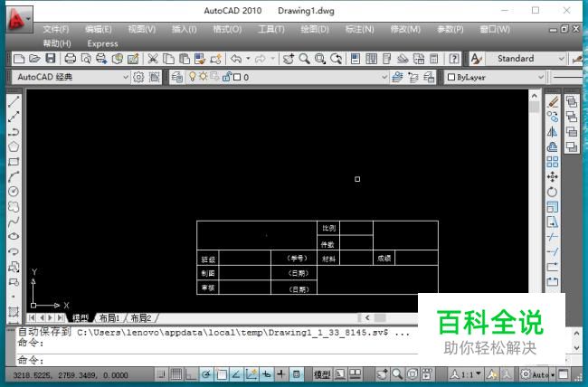Image resolution: width=588 pixels, height=387 pixels.
Task: Click the Cut scissors icon
Action: pos(153,59)
